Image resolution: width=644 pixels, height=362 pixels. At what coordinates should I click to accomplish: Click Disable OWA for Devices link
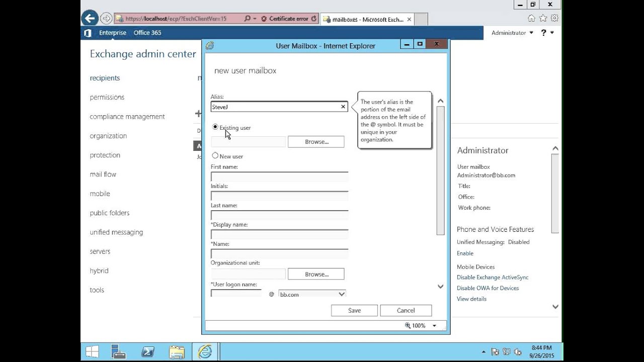488,288
